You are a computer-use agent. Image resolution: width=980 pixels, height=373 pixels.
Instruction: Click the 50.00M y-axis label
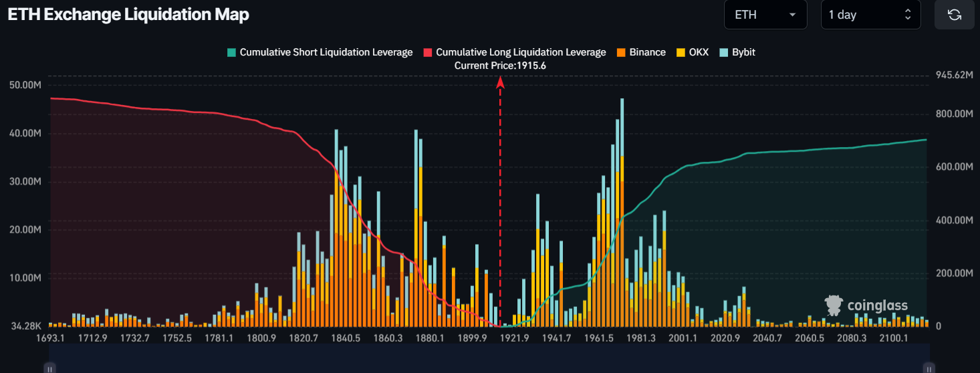click(25, 85)
